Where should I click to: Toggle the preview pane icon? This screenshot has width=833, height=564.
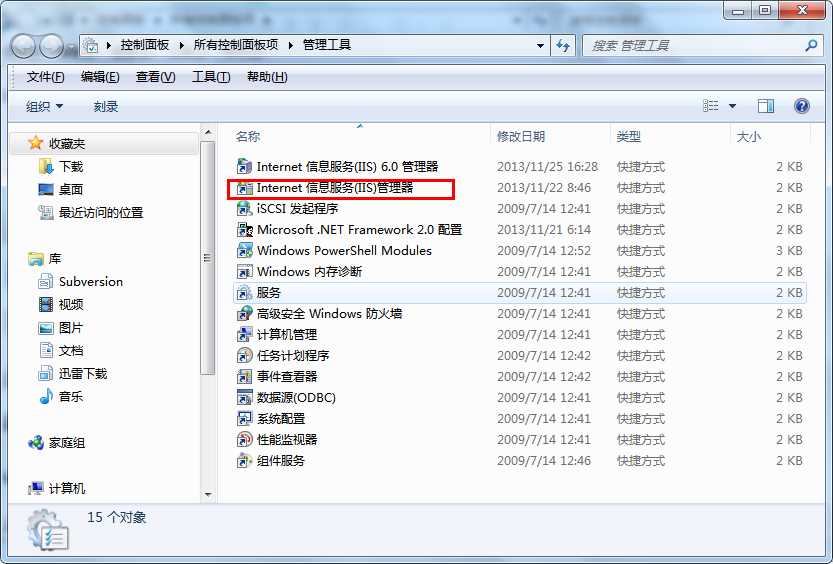click(x=766, y=106)
